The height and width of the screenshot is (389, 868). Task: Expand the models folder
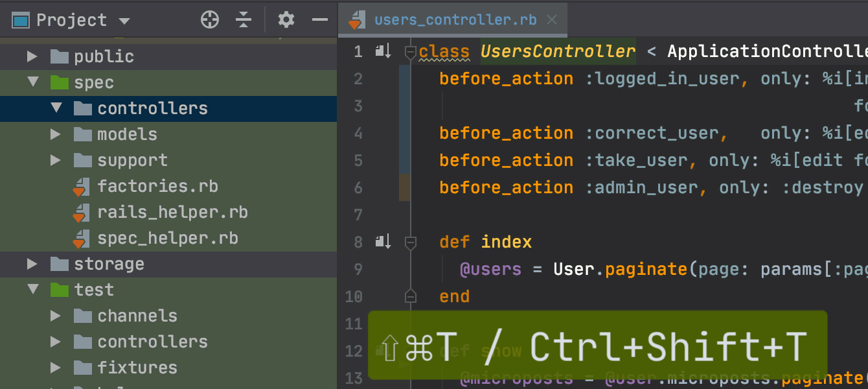point(56,134)
